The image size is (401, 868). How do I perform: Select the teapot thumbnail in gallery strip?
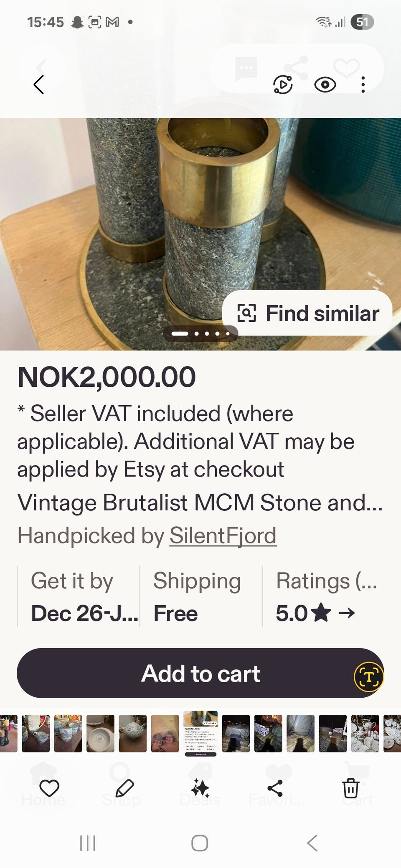(132, 734)
